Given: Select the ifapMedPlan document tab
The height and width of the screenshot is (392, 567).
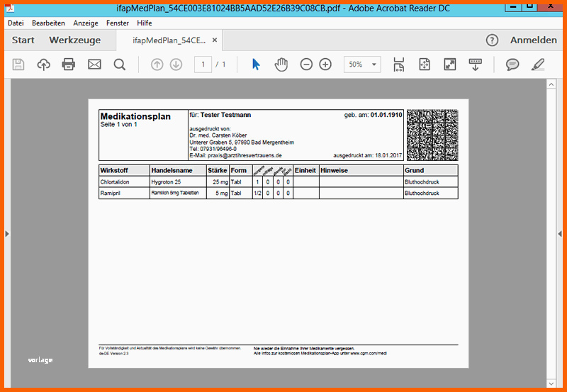Looking at the screenshot, I should click(169, 40).
